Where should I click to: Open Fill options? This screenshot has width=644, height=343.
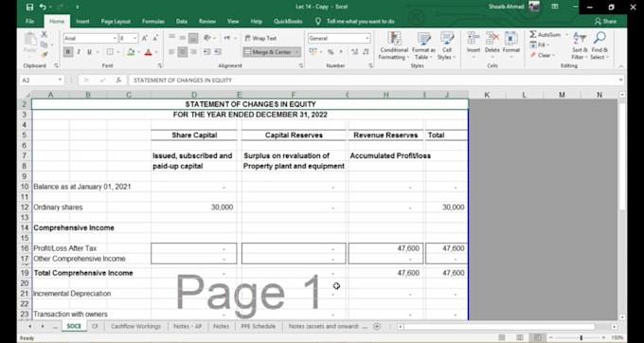tap(540, 45)
